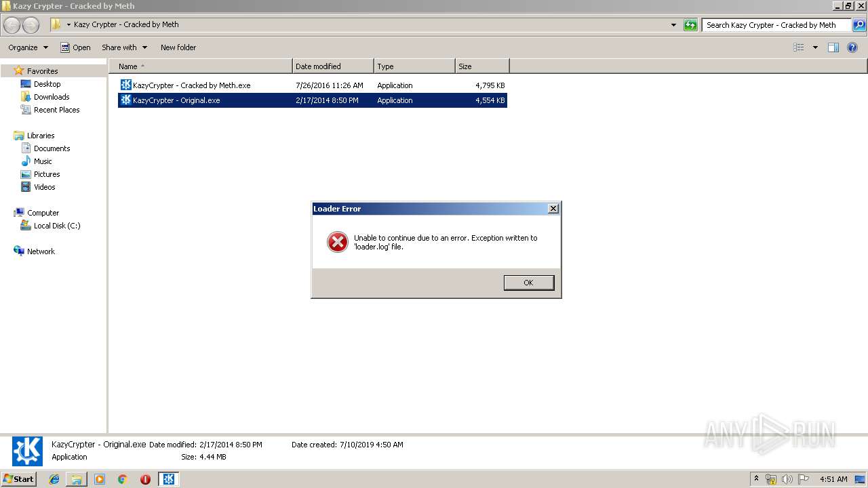Refresh the folder with the green arrows button

690,25
